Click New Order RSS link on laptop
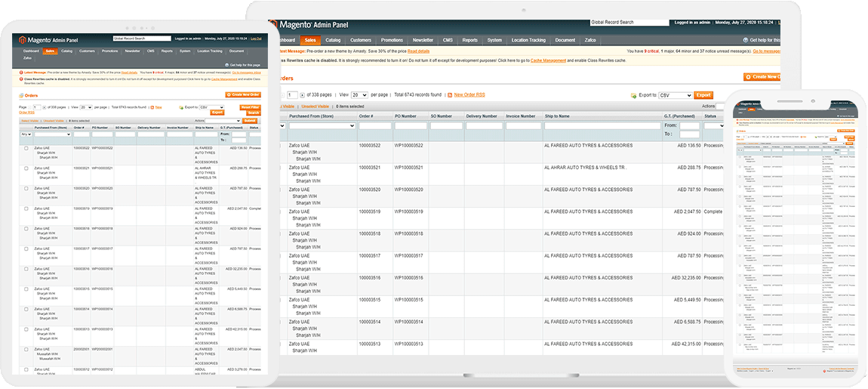 coord(469,94)
